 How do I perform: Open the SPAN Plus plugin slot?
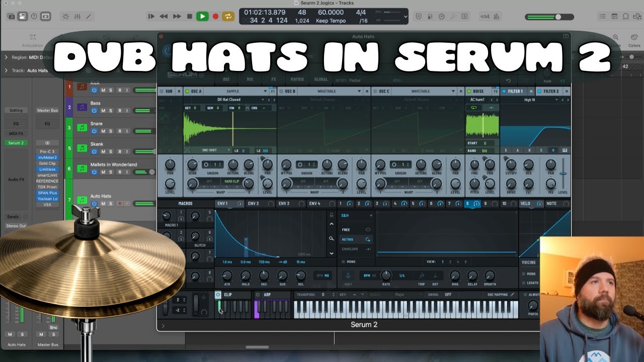click(x=47, y=193)
